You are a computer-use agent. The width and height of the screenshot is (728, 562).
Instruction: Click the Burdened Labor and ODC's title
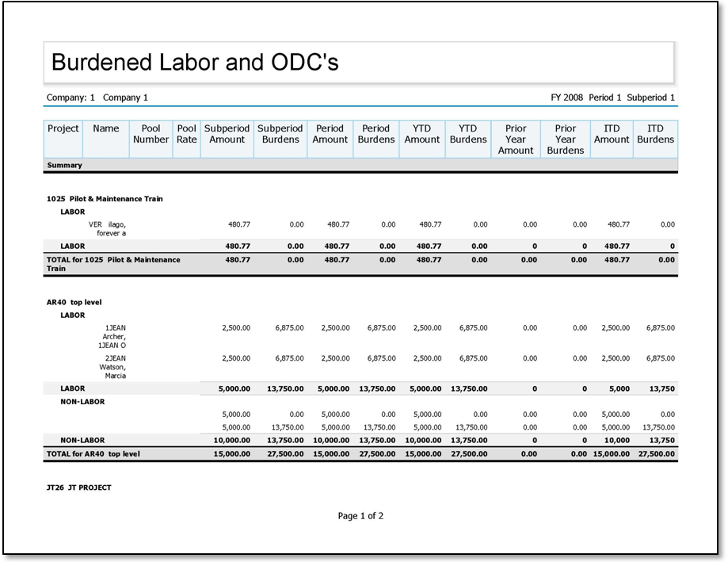(195, 63)
